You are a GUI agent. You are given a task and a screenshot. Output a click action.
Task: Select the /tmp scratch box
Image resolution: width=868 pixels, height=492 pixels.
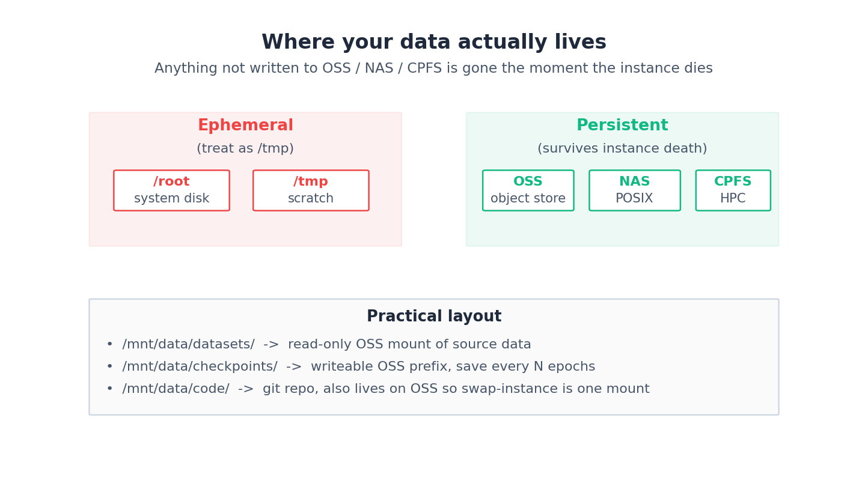pyautogui.click(x=311, y=190)
